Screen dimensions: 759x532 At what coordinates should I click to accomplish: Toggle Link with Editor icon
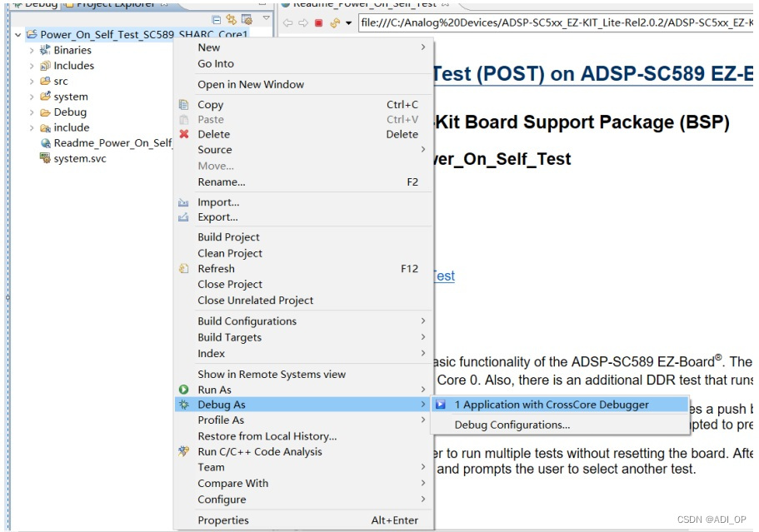(x=232, y=19)
